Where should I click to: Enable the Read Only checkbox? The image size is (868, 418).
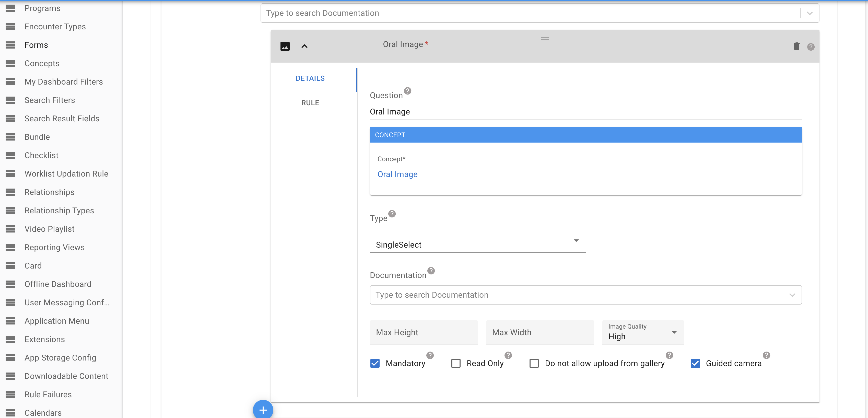[456, 363]
